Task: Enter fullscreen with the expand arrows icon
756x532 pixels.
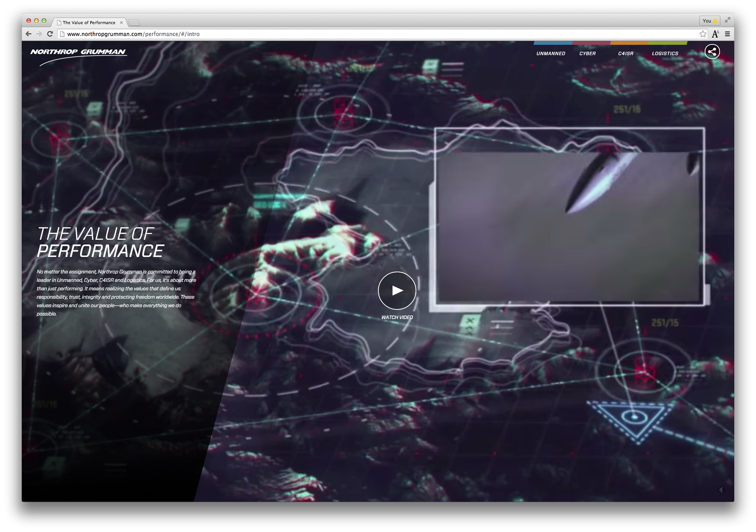Action: tap(727, 20)
